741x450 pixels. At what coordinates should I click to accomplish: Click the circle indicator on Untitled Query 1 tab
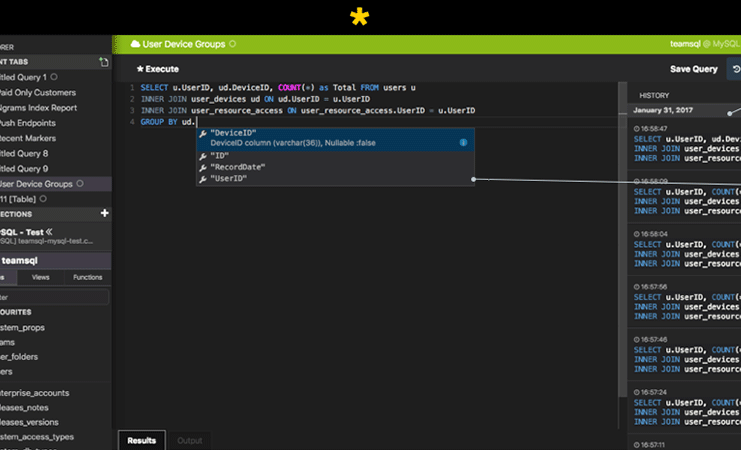54,77
